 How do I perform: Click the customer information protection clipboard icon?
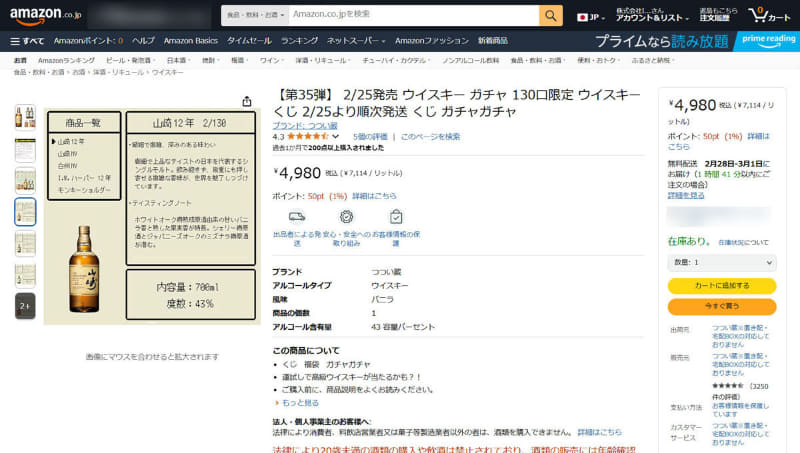pos(396,216)
